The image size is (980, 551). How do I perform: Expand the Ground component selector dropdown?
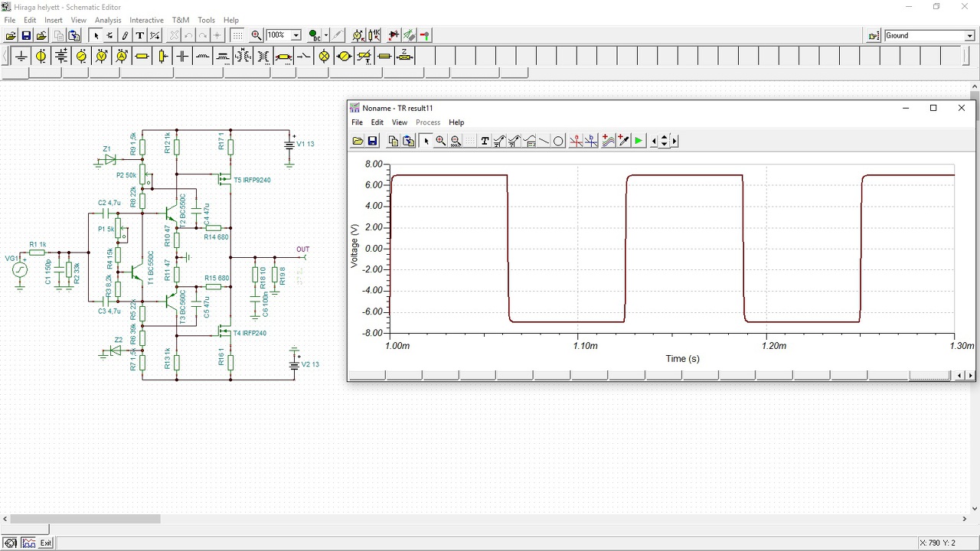[970, 36]
